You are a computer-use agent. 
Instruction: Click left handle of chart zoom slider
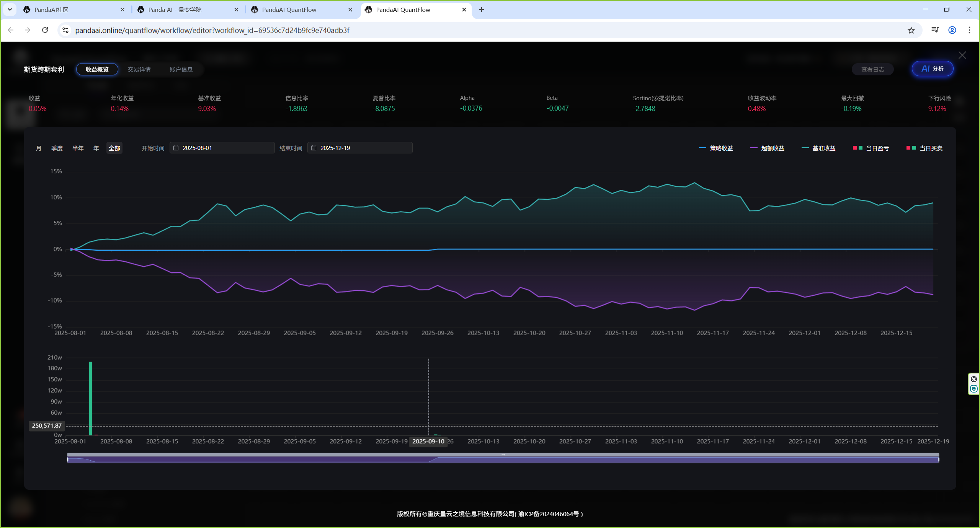coord(68,460)
